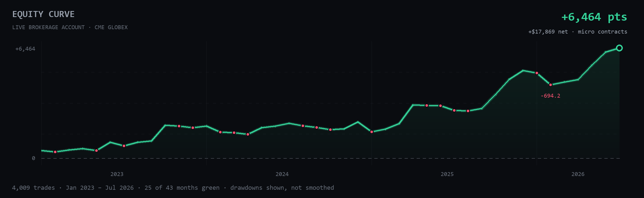Click the green ring end-of-curve marker
Image resolution: width=644 pixels, height=198 pixels.
619,48
